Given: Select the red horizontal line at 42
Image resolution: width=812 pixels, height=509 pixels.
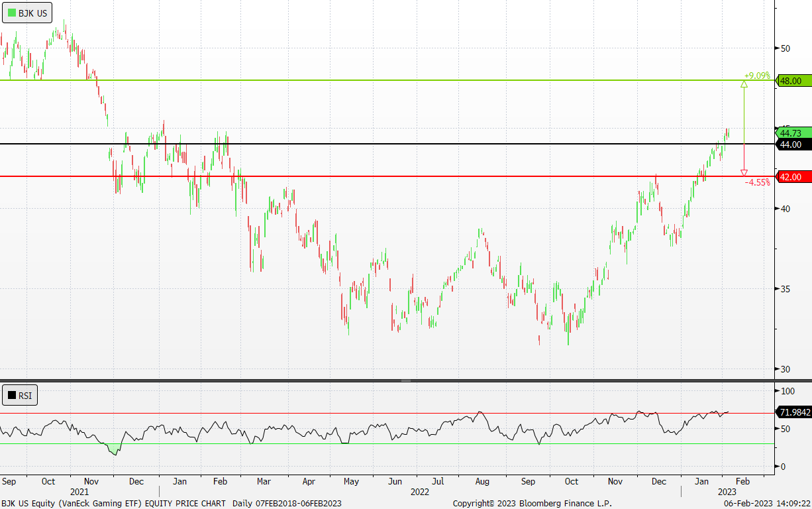Looking at the screenshot, I should coord(387,176).
